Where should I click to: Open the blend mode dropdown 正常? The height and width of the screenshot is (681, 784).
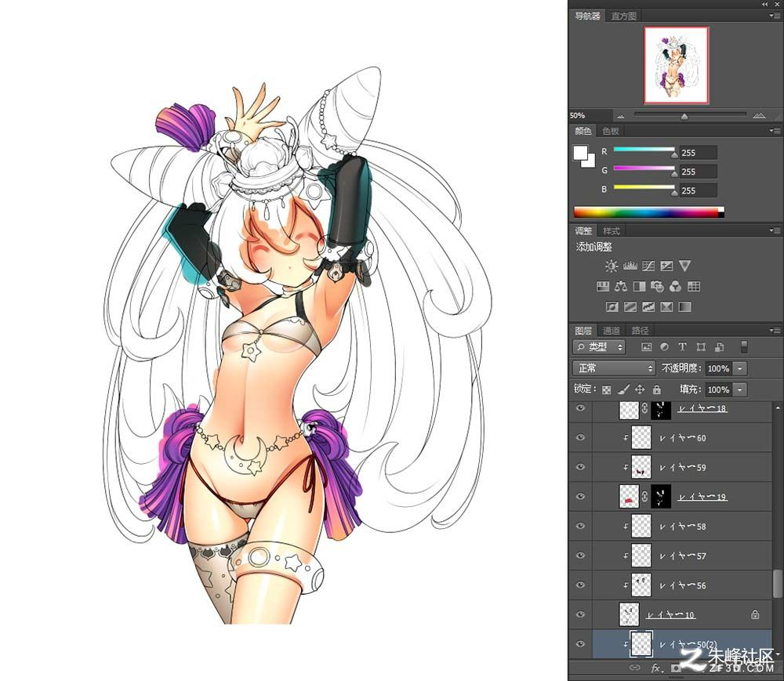tap(614, 368)
